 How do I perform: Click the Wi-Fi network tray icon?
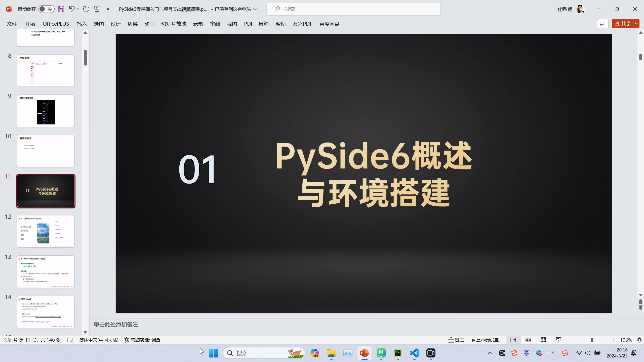(x=579, y=353)
